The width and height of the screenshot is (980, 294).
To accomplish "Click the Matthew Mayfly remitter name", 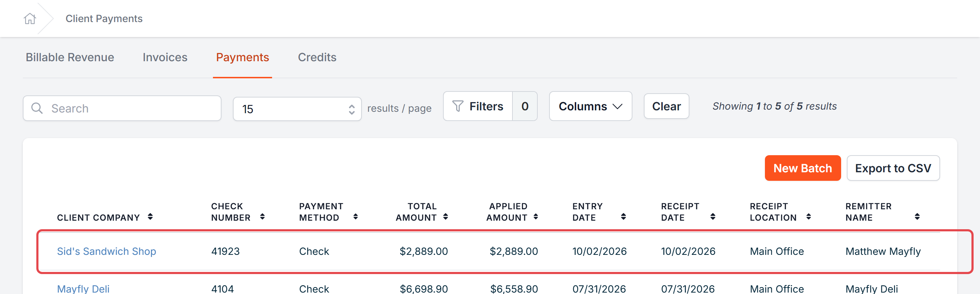I will pos(883,251).
